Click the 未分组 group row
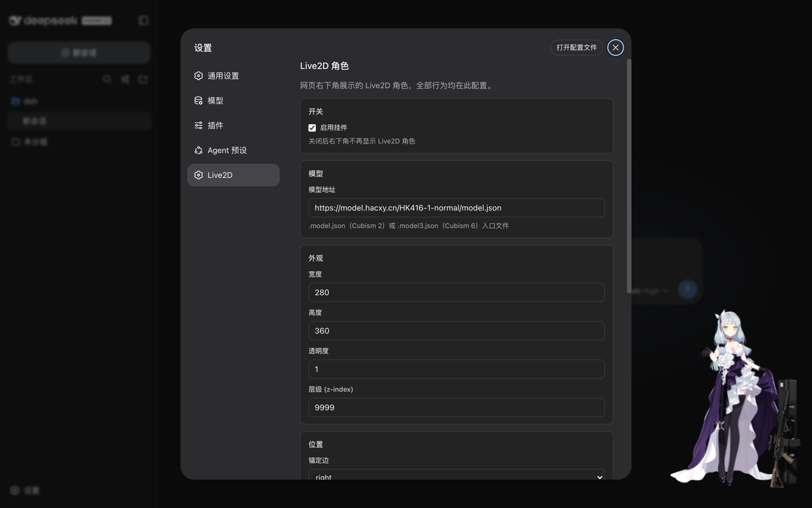 79,142
